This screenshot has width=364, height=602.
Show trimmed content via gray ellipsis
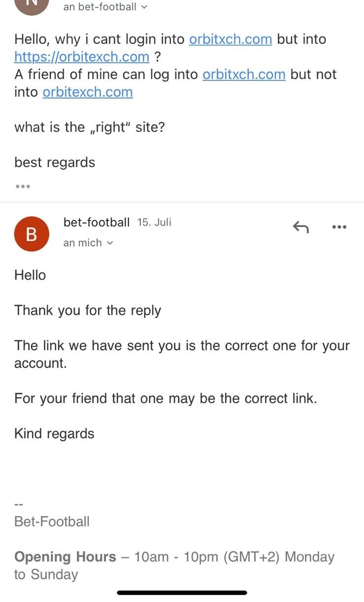coord(22,186)
